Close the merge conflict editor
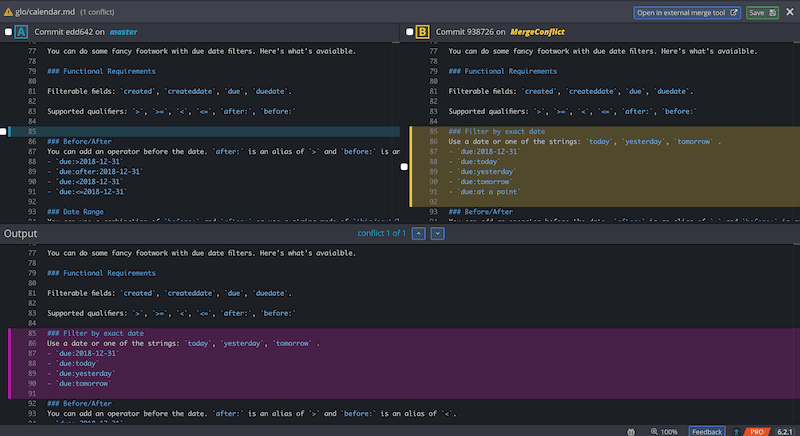 [790, 12]
